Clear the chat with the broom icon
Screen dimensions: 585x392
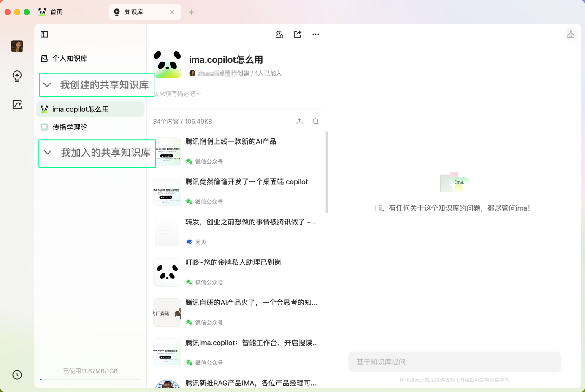click(571, 35)
